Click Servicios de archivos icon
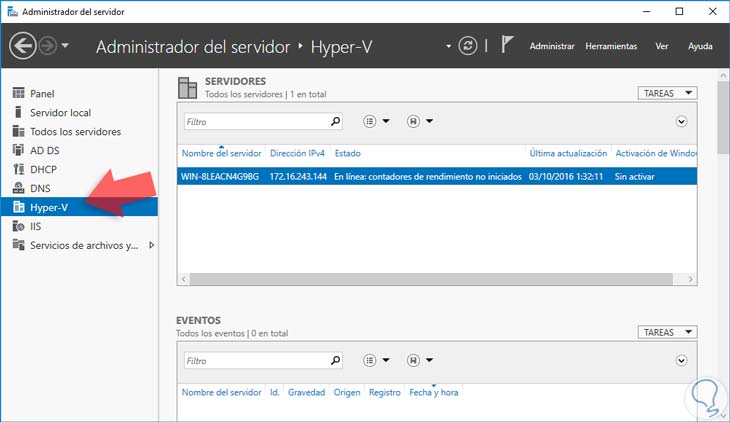The image size is (730, 422). pyautogui.click(x=19, y=245)
